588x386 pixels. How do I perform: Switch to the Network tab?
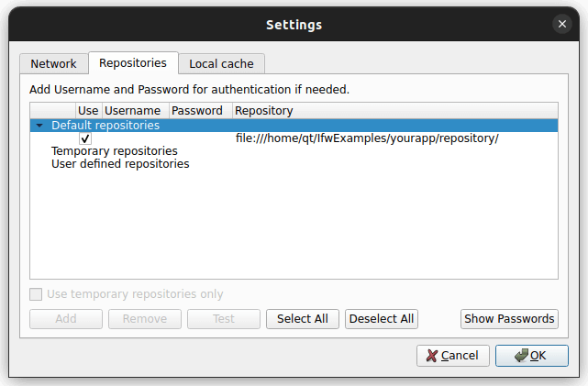click(53, 64)
